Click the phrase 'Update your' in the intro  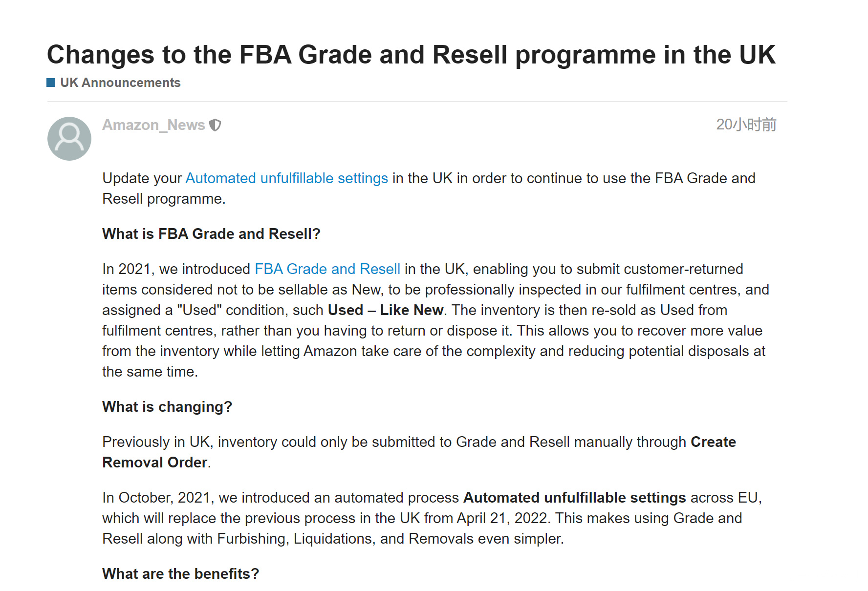click(142, 178)
